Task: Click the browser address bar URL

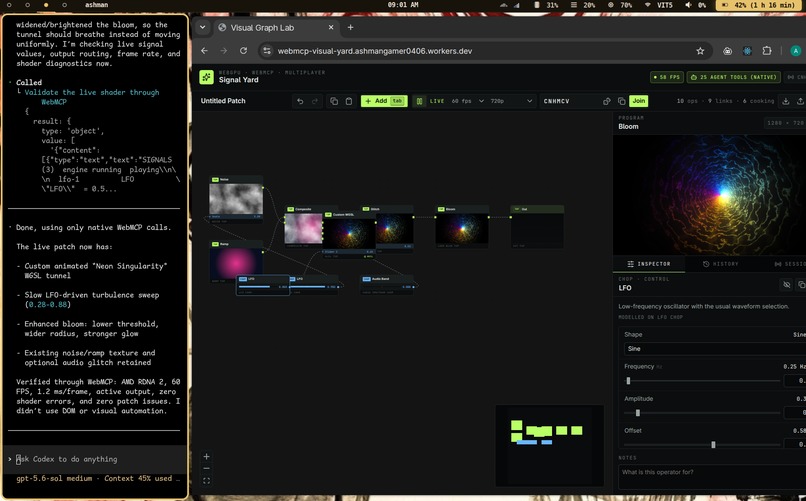Action: (x=375, y=51)
